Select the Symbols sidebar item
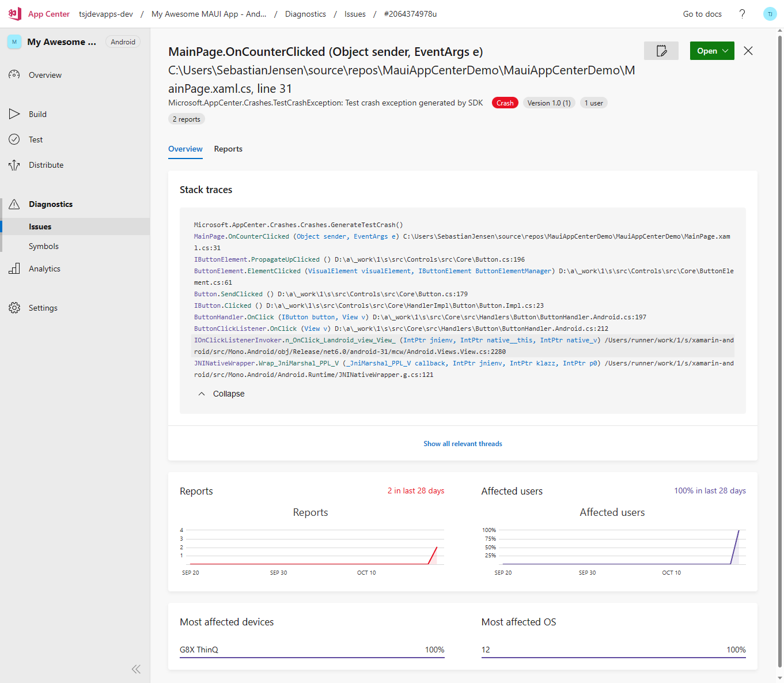The width and height of the screenshot is (784, 683). pos(44,246)
